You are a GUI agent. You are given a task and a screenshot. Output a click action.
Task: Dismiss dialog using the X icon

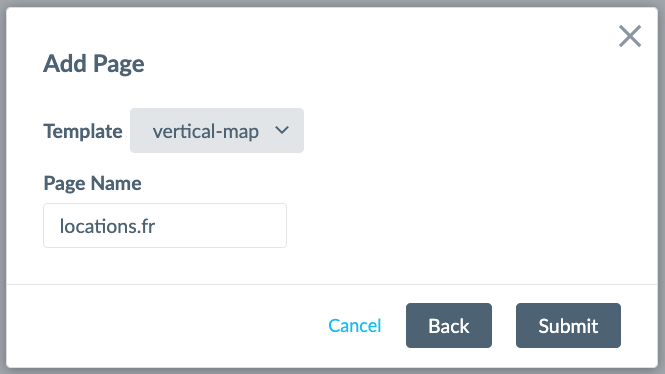point(630,36)
